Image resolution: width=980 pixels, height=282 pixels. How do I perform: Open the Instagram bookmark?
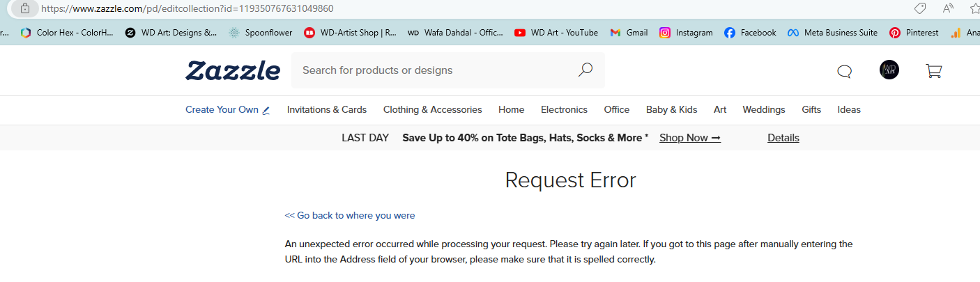pos(686,32)
